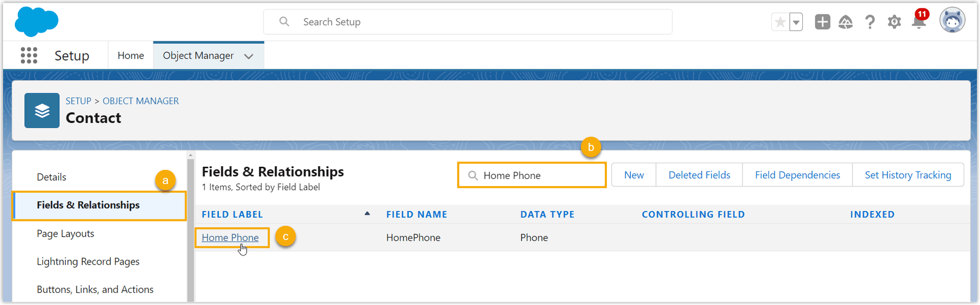The height and width of the screenshot is (305, 980).
Task: Open the App Launcher grid icon
Action: (x=29, y=56)
